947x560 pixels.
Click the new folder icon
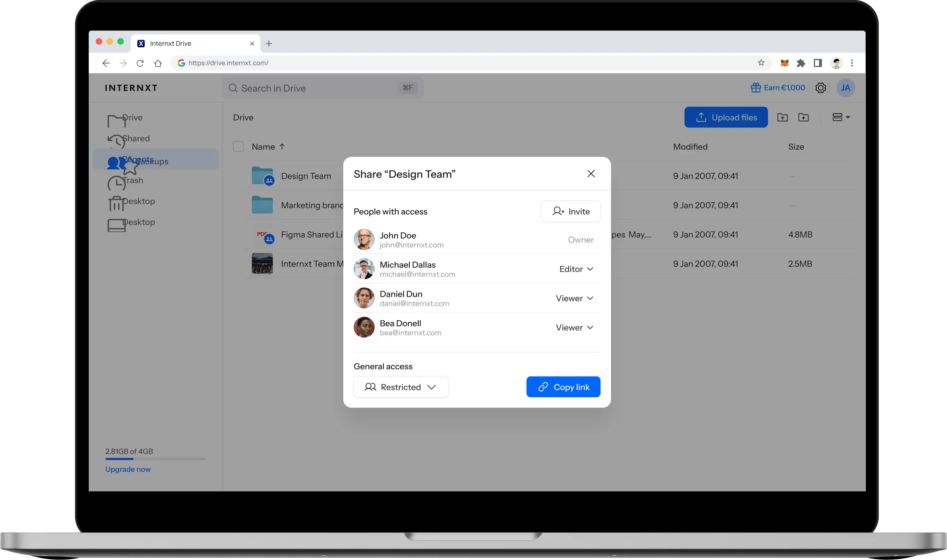[803, 117]
